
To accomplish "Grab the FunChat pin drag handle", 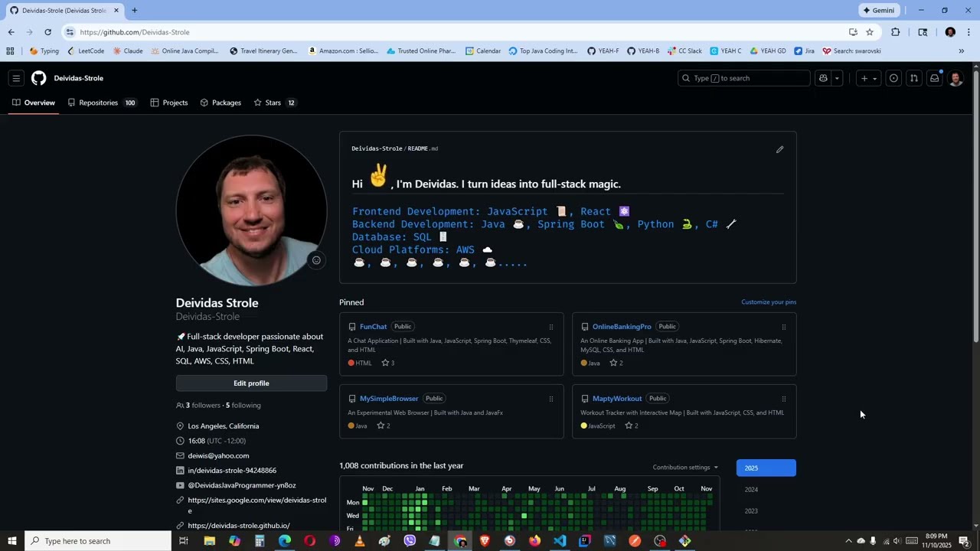I will click(550, 327).
